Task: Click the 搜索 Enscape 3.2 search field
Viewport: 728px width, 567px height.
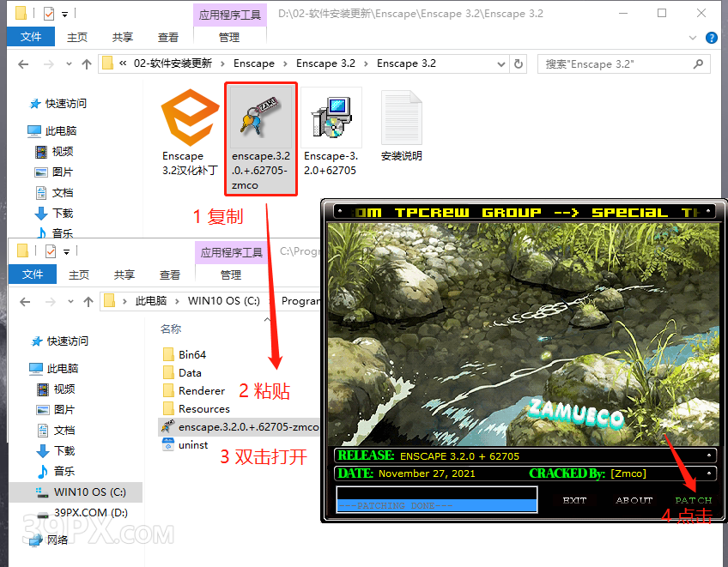Action: (623, 63)
